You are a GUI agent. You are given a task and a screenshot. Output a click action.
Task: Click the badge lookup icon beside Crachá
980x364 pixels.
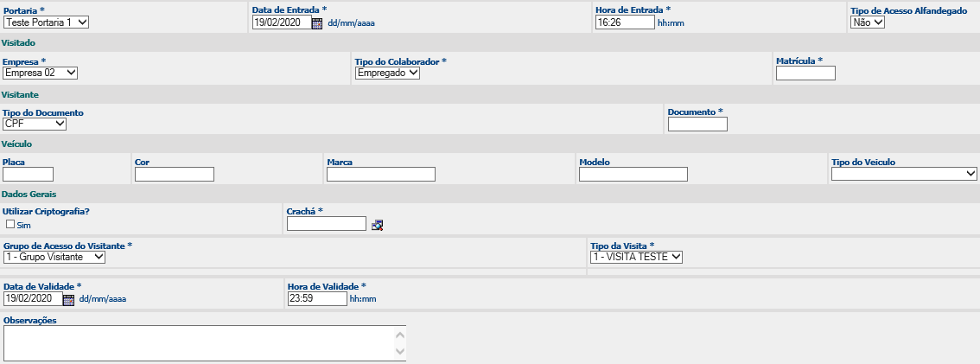pyautogui.click(x=377, y=225)
